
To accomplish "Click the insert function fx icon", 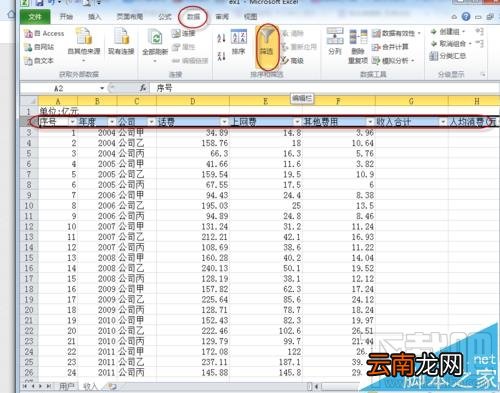I will pos(143,88).
